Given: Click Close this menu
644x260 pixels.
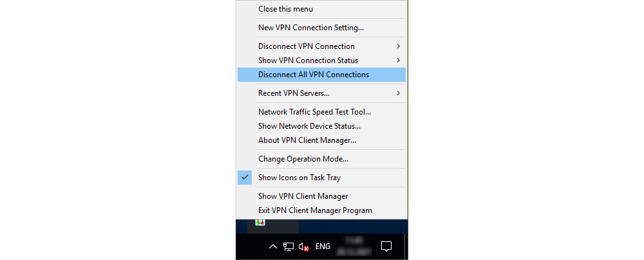Looking at the screenshot, I should click(285, 9).
